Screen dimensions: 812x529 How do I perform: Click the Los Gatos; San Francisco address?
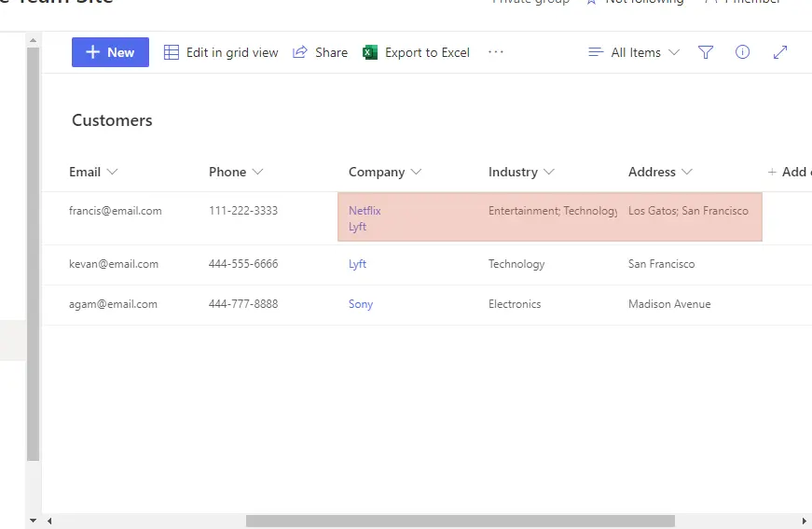(688, 211)
